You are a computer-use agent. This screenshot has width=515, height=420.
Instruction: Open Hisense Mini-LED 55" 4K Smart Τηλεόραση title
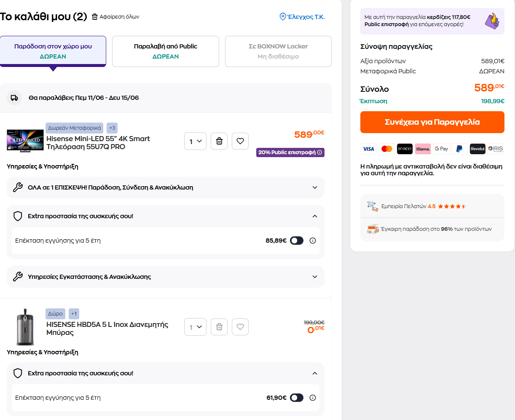click(x=98, y=143)
